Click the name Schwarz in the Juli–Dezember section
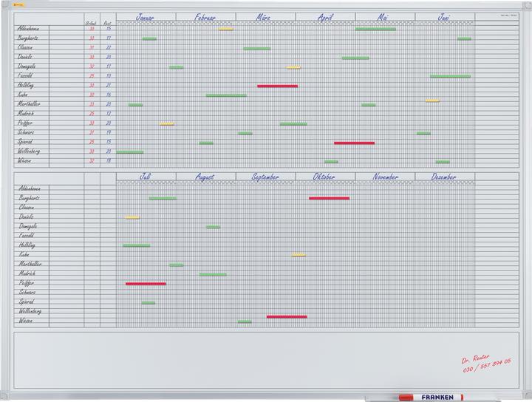 coord(27,292)
